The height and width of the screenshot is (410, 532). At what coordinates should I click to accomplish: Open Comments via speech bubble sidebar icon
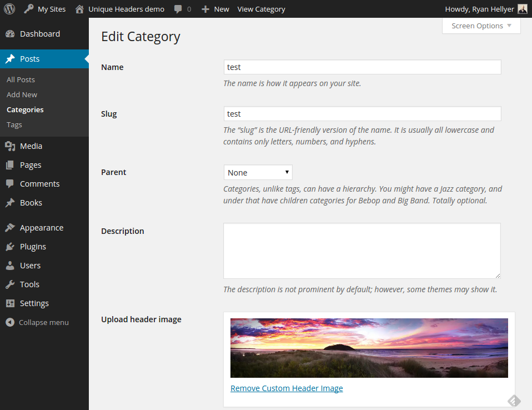coord(10,184)
